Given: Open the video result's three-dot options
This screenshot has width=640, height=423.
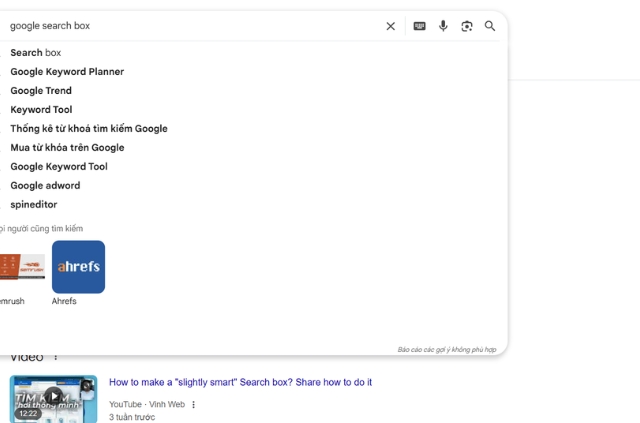Looking at the screenshot, I should [x=194, y=405].
